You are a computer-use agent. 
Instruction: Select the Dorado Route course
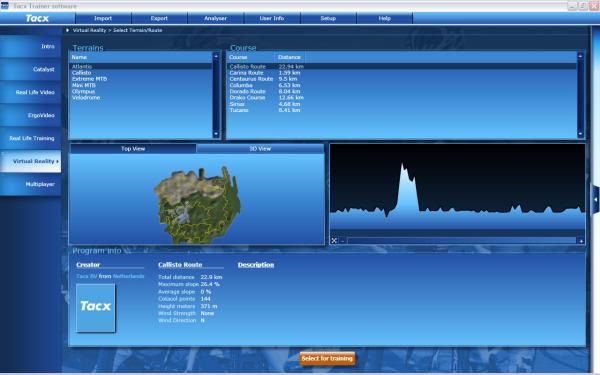247,91
